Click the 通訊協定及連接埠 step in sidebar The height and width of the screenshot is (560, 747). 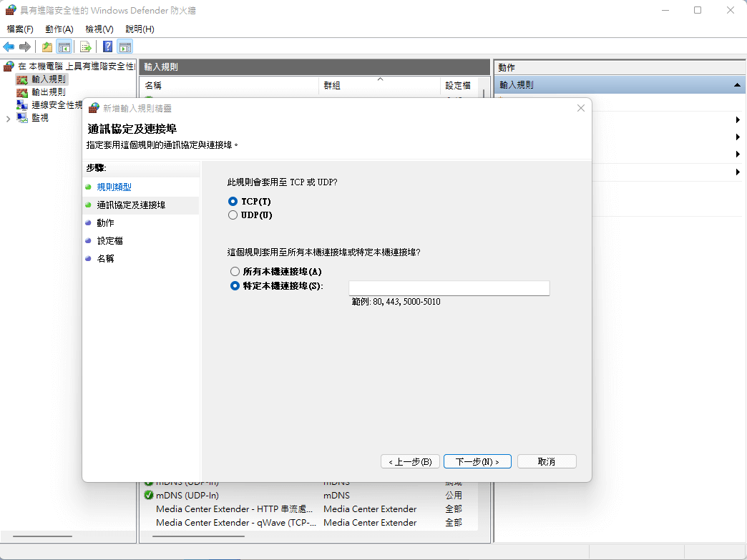coord(132,205)
